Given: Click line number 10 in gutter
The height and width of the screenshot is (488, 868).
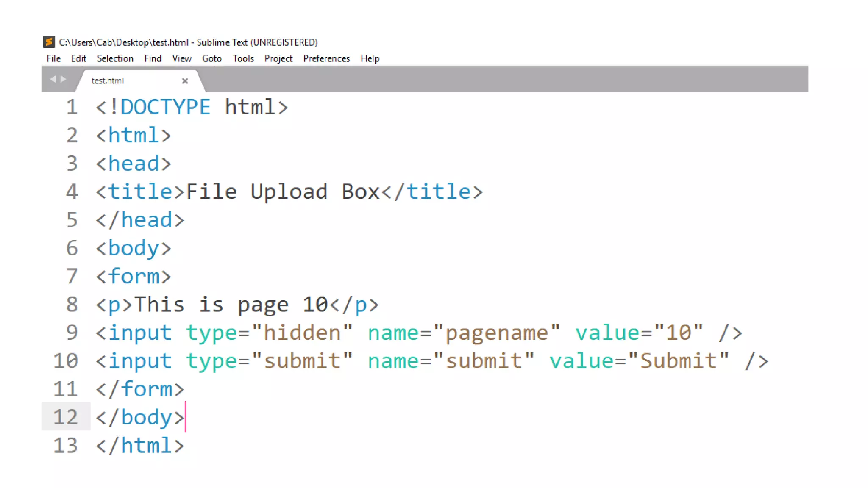Looking at the screenshot, I should pyautogui.click(x=66, y=361).
